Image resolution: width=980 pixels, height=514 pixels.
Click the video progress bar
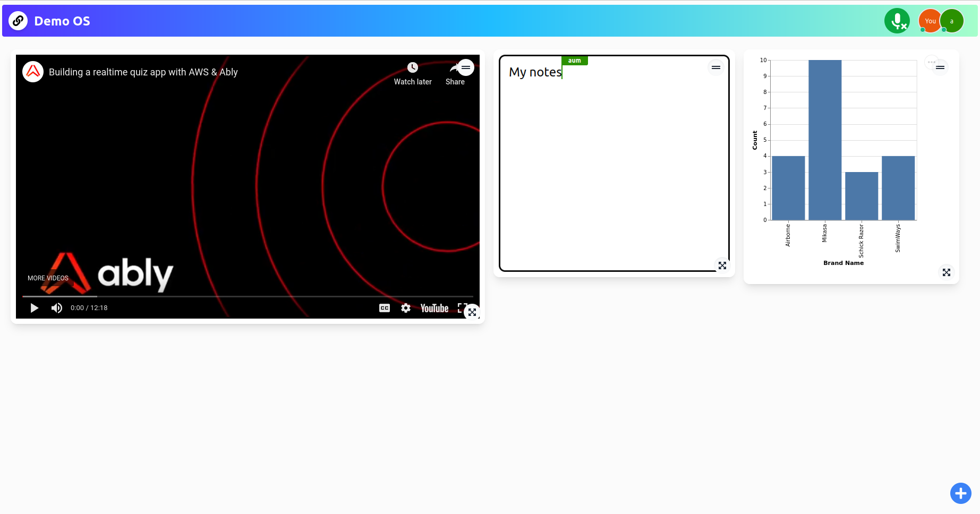(x=248, y=296)
